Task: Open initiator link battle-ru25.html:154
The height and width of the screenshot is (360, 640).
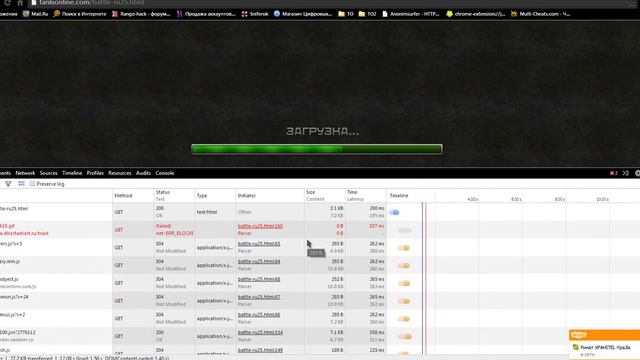Action: 260,333
